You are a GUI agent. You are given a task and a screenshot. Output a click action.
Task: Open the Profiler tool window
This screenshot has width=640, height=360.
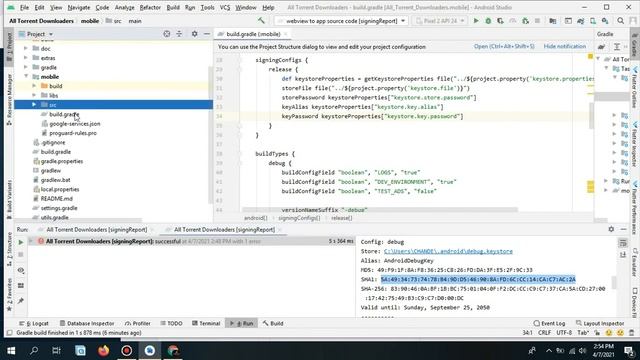coord(138,323)
